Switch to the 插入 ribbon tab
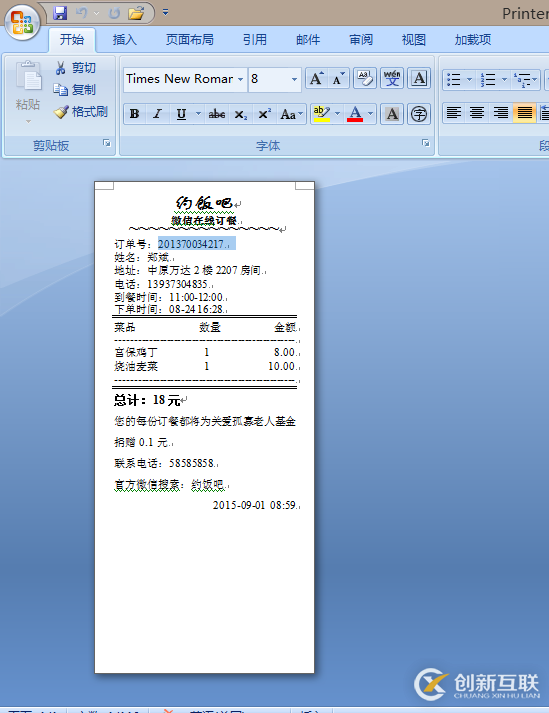The image size is (549, 713). pos(124,40)
